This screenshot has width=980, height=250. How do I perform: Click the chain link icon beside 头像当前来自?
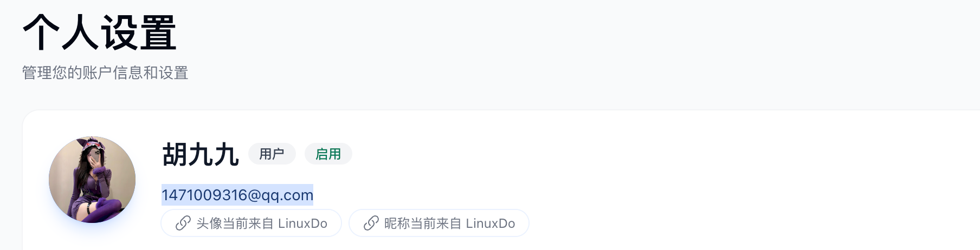click(183, 223)
